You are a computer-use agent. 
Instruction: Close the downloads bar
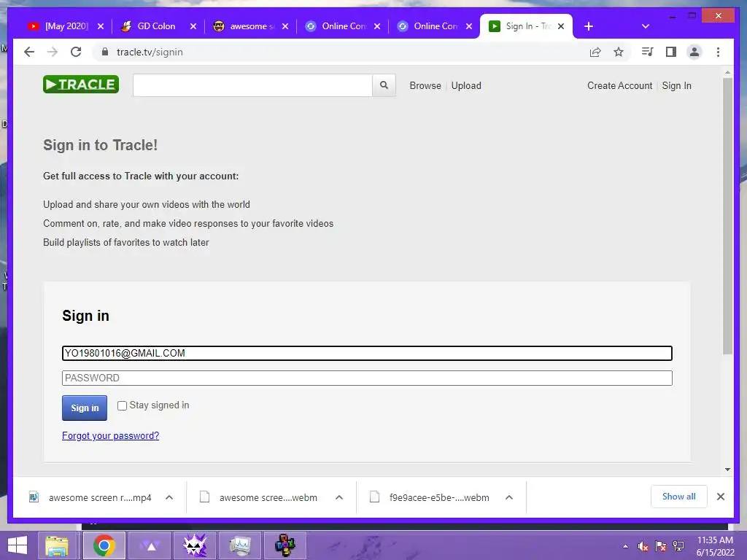pyautogui.click(x=720, y=497)
